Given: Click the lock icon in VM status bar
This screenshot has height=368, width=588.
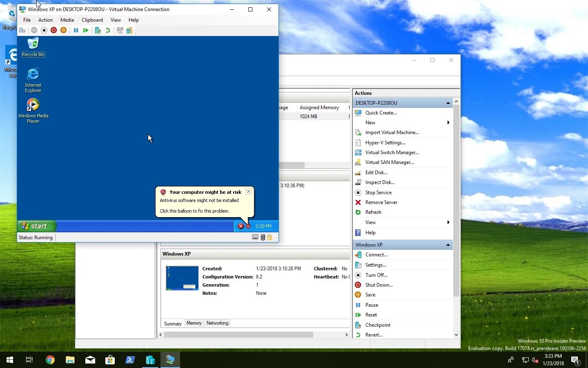Looking at the screenshot, I should click(269, 237).
